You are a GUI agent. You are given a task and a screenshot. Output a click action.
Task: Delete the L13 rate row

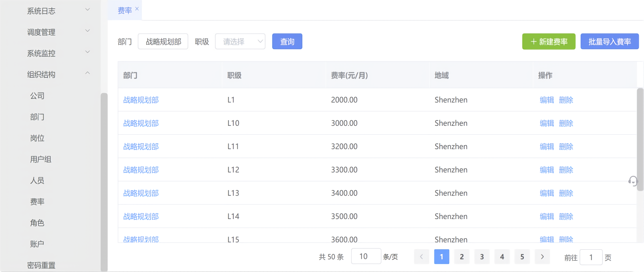(566, 193)
